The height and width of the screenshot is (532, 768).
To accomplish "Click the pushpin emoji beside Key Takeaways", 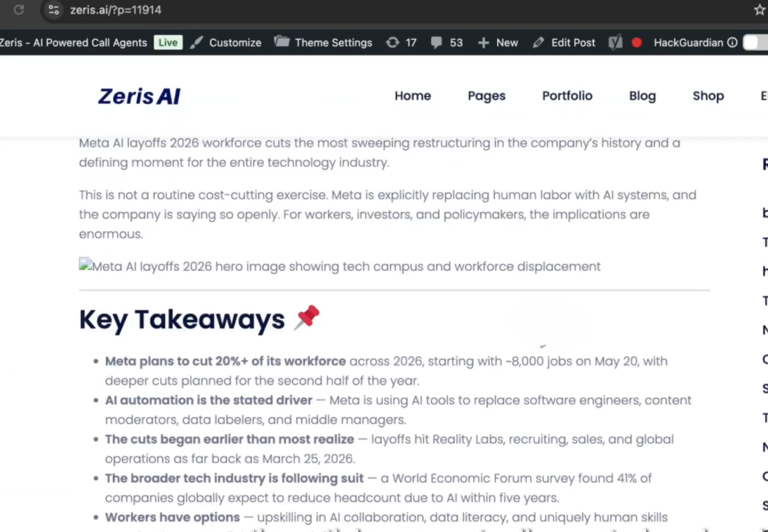I will coord(307,317).
